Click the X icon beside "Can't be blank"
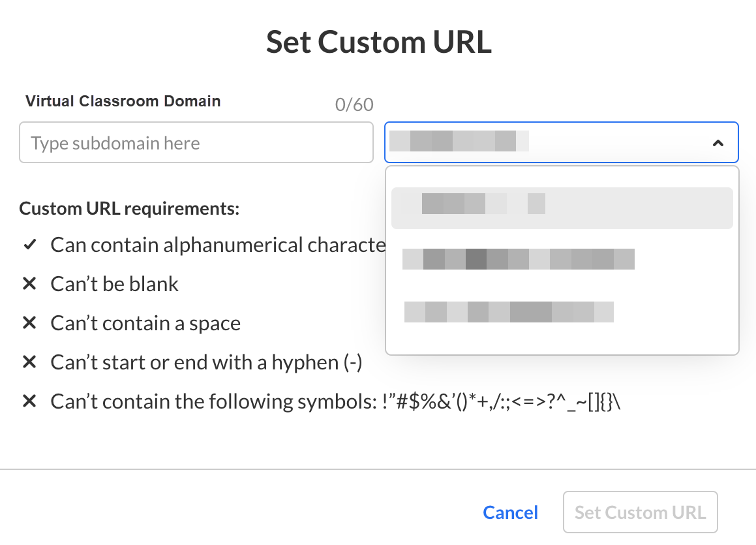Image resolution: width=756 pixels, height=545 pixels. [29, 285]
